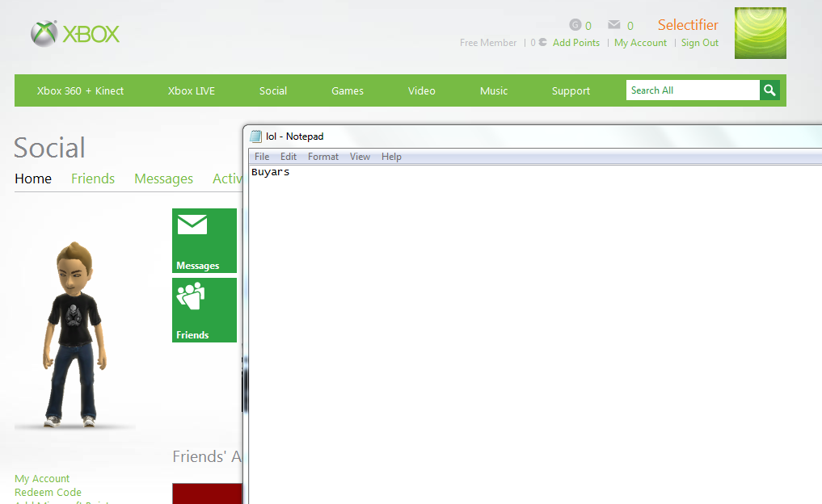Open the envelope message count icon
Screen dimensions: 822x504
pos(614,24)
